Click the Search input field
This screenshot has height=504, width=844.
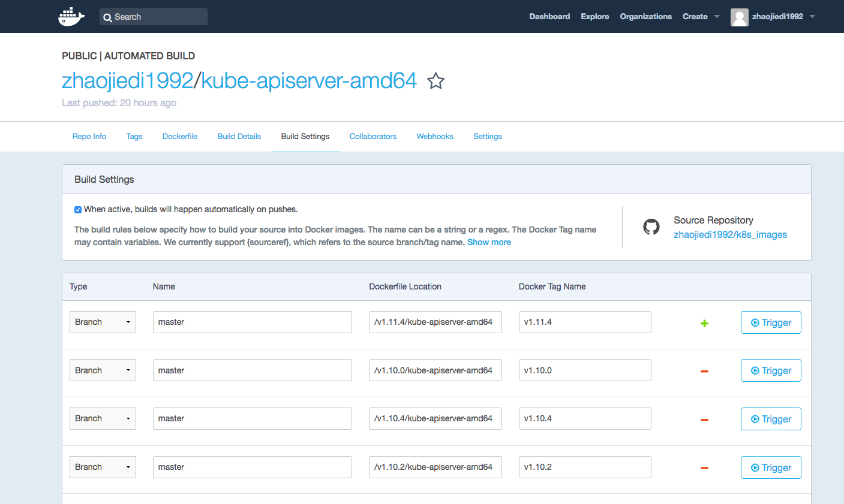tap(154, 17)
